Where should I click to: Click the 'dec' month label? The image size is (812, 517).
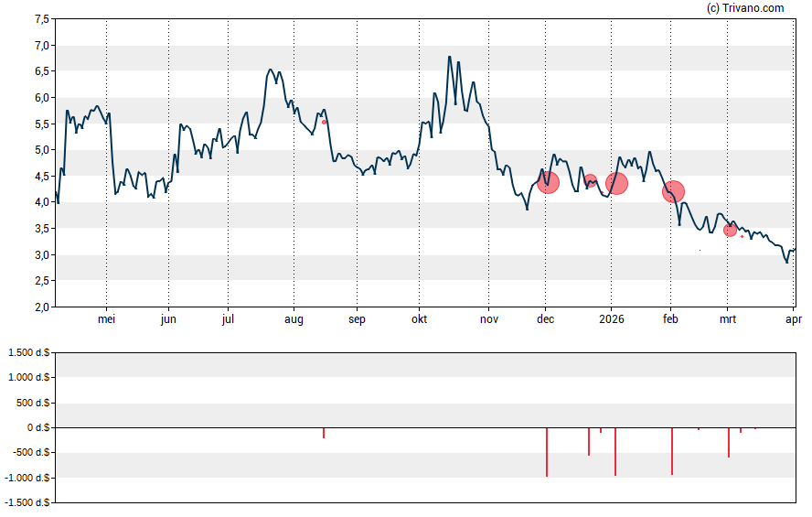[x=545, y=319]
